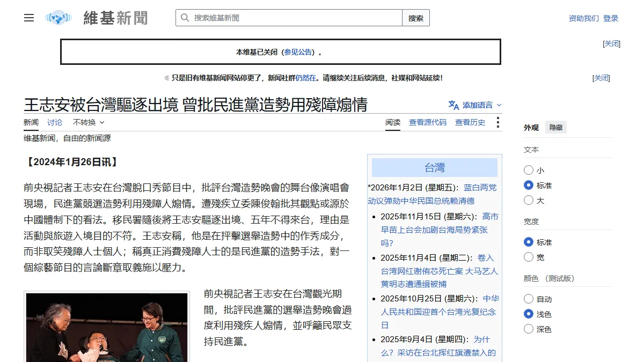Select color 浅色 radio
Viewport: 644px width, 362px height.
tap(529, 314)
